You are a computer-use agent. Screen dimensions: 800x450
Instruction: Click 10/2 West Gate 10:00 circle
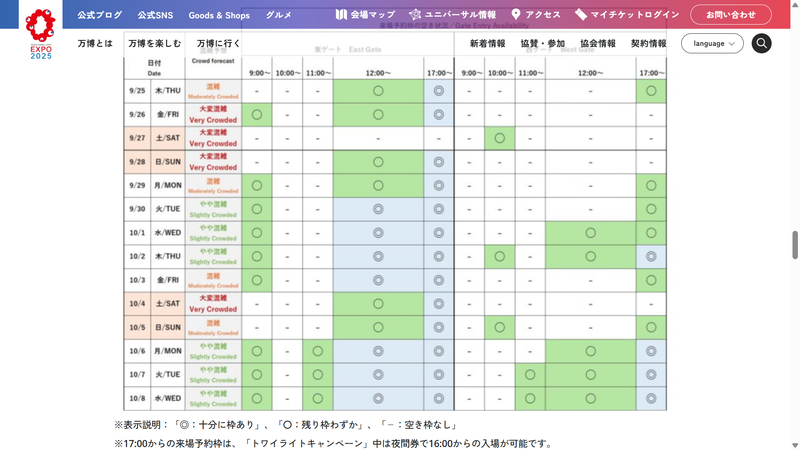499,257
